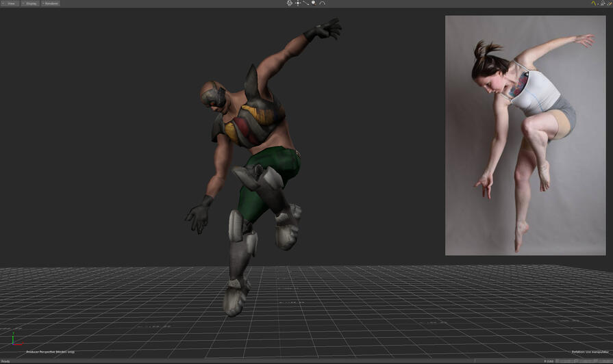Click the yellow skeleton chain icon
The width and height of the screenshot is (613, 364).
594,3
